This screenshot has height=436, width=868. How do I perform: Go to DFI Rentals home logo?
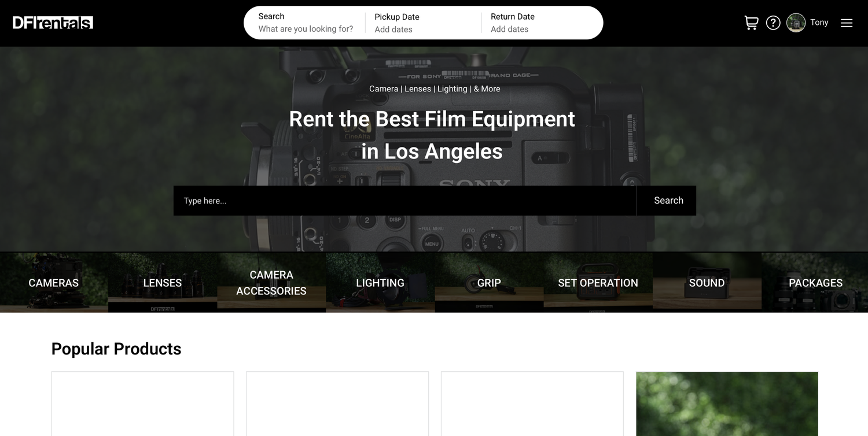(53, 23)
